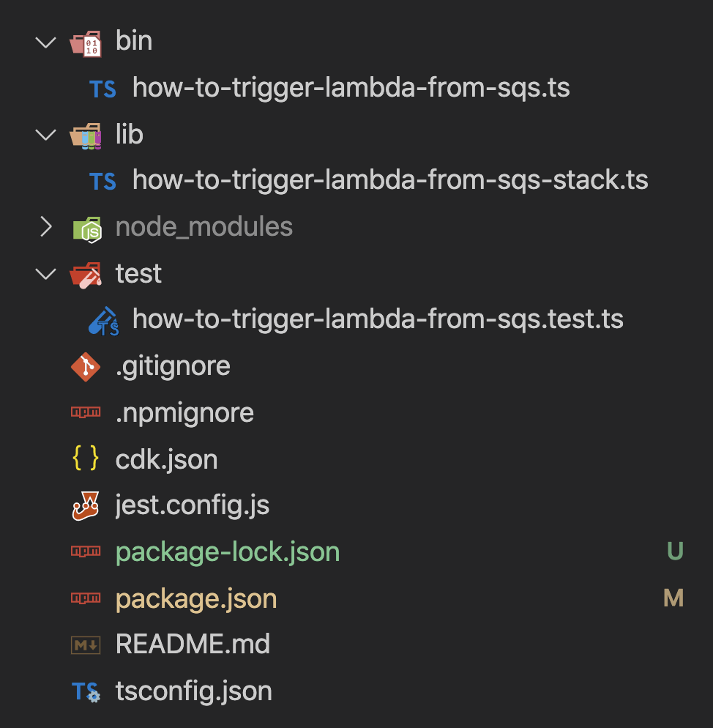Click the TypeScript icon next to how-to-trigger-lambda-from-sqs.ts

click(102, 88)
